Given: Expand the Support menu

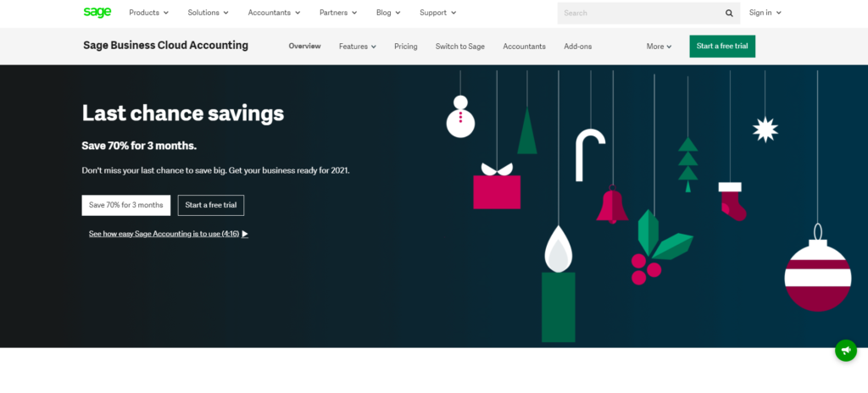Looking at the screenshot, I should 438,13.
